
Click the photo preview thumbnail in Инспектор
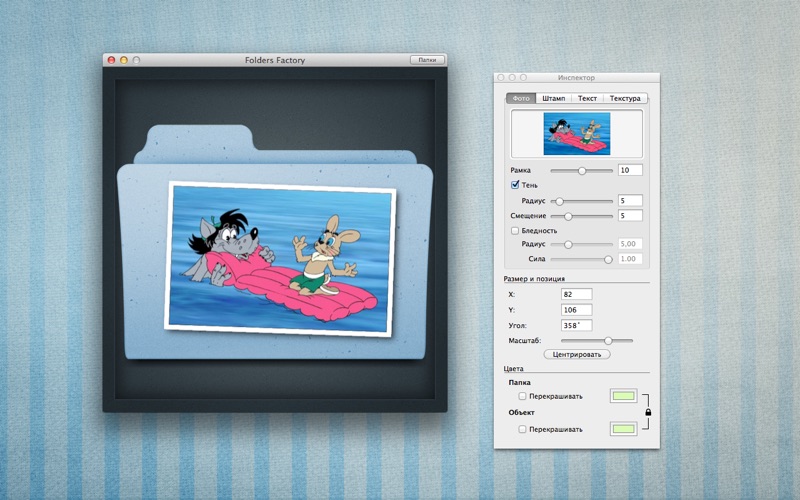pos(577,133)
